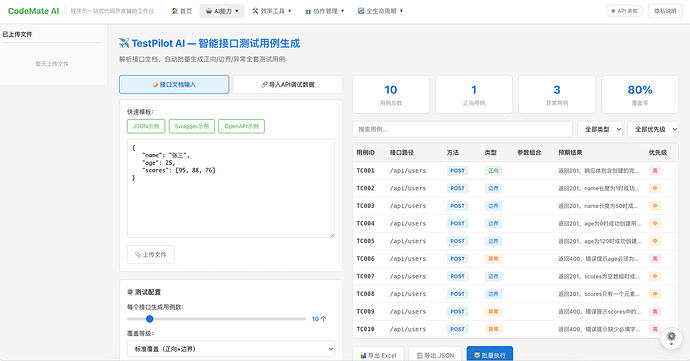690x361 pixels.
Task: Click the POST badge in row TC001
Action: coord(457,170)
